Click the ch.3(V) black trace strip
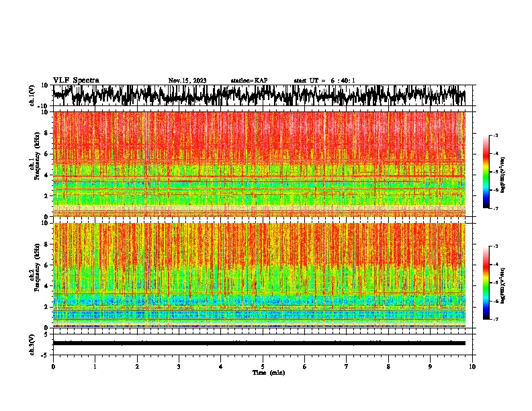532x411 pixels. point(259,343)
